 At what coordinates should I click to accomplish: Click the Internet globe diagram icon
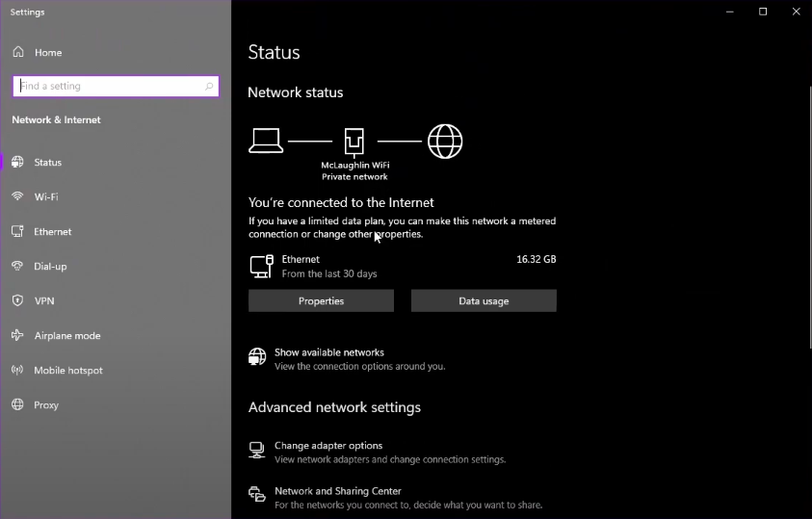445,142
